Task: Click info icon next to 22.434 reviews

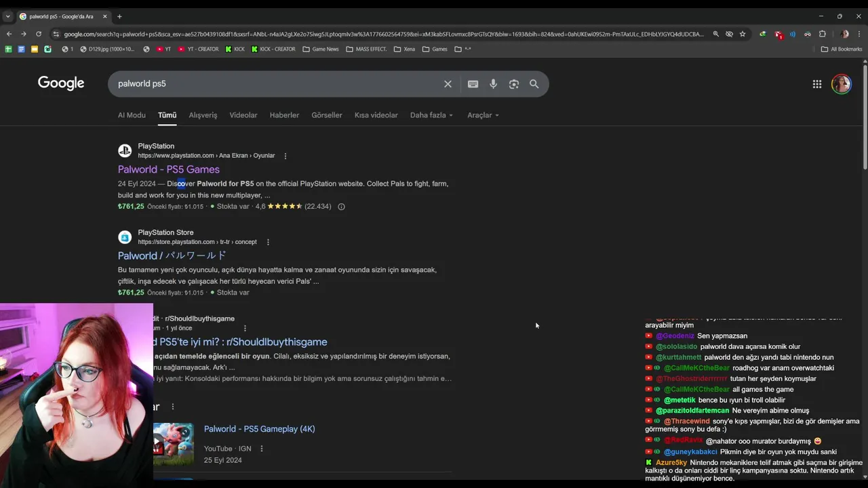Action: click(341, 207)
